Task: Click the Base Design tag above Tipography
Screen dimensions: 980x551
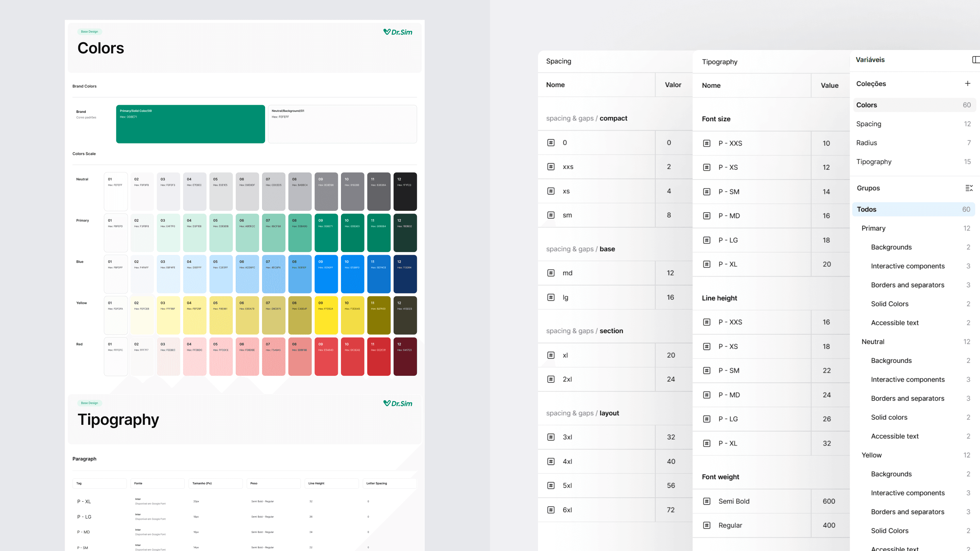Action: 89,403
